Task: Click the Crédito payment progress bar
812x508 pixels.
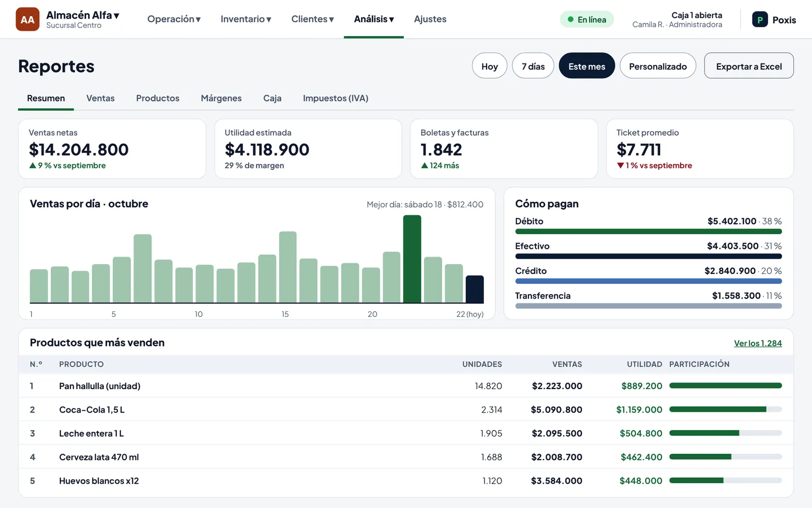Action: coord(649,281)
